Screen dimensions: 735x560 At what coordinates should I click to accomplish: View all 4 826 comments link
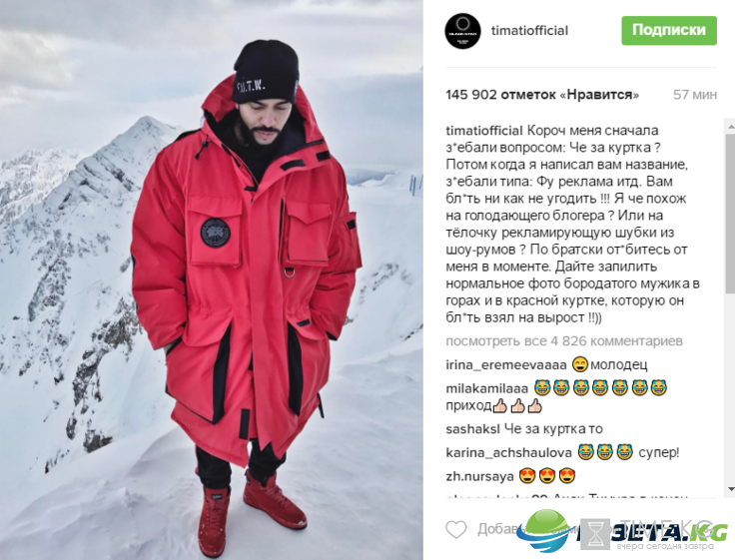(564, 341)
